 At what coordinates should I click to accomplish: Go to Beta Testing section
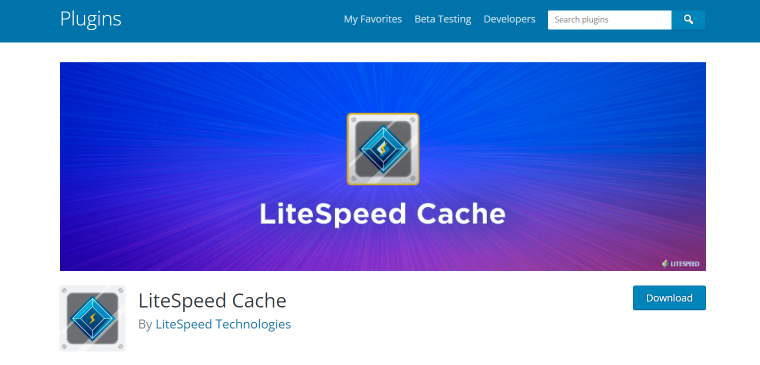pyautogui.click(x=443, y=19)
